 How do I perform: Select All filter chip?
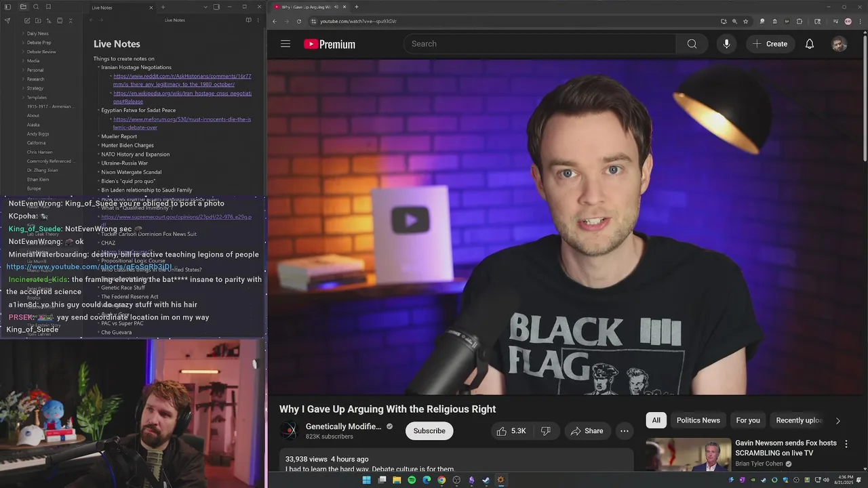click(656, 420)
